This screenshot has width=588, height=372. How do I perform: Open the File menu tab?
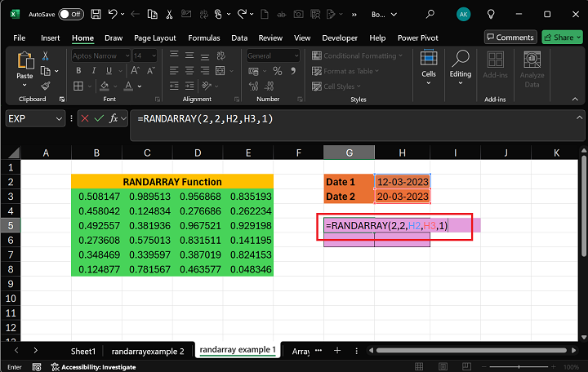point(20,38)
